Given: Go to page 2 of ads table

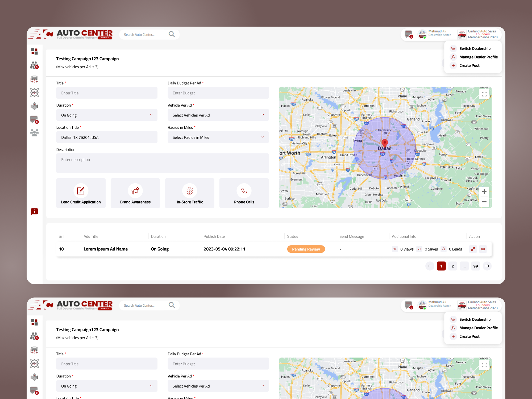Looking at the screenshot, I should coord(453,266).
